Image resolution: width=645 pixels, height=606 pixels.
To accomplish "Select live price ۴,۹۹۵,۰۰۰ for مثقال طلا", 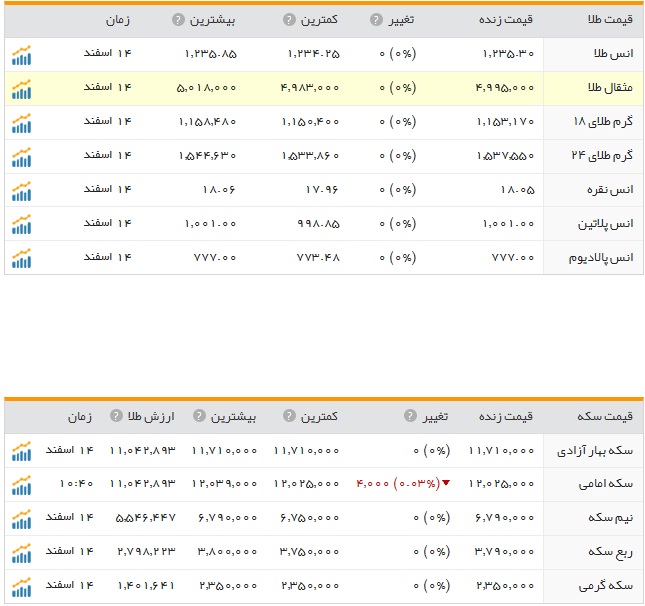I will coord(505,88).
